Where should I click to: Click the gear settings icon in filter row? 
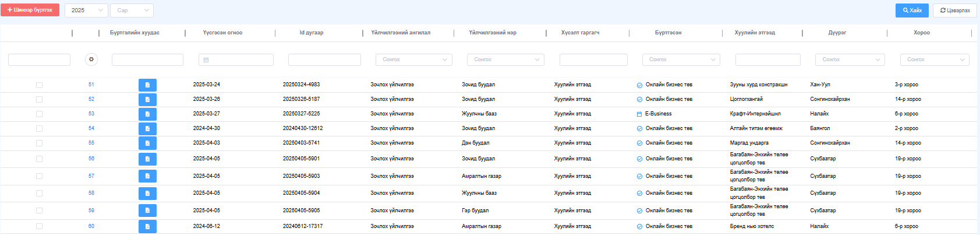91,59
